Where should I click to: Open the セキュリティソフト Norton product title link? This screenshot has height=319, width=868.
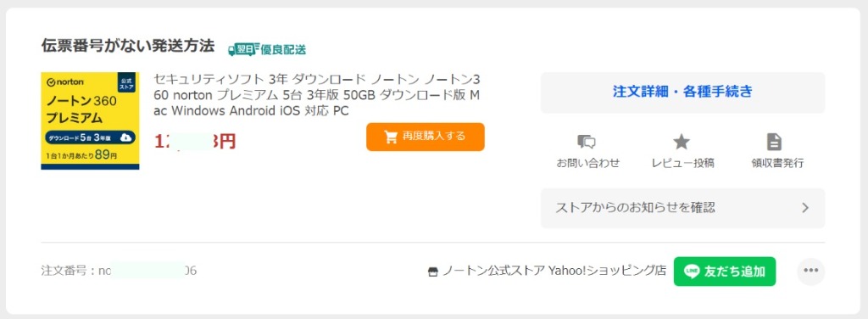317,95
